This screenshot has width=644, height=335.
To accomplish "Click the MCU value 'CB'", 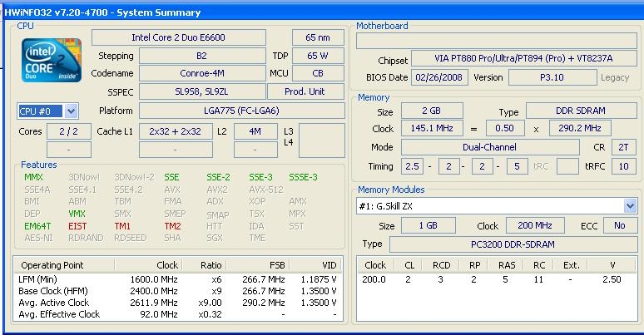I will (x=318, y=73).
